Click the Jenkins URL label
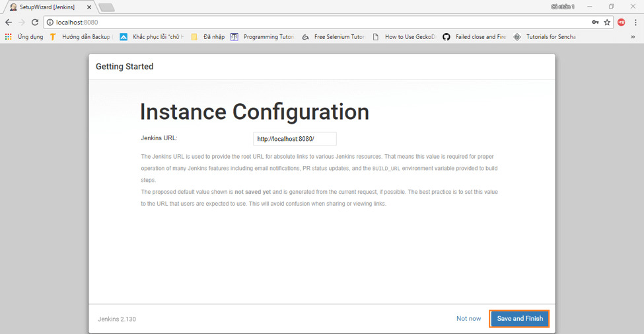Screen dimensions: 644x334 tap(159, 138)
